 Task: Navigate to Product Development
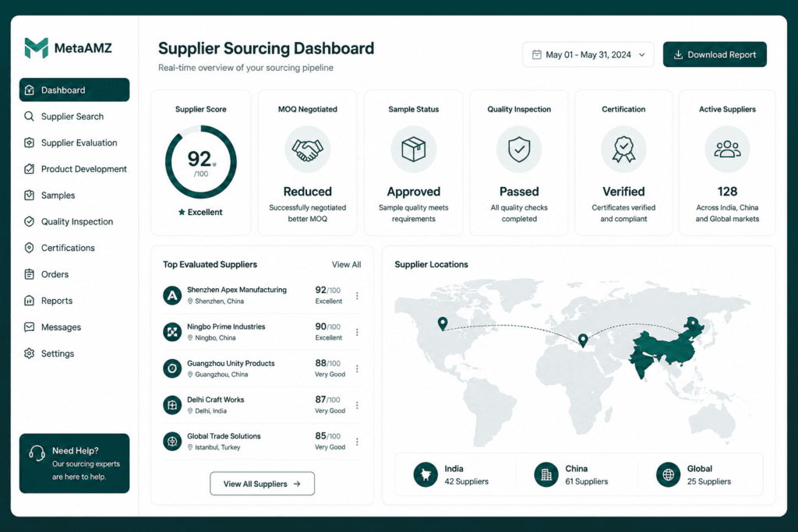tap(74, 169)
